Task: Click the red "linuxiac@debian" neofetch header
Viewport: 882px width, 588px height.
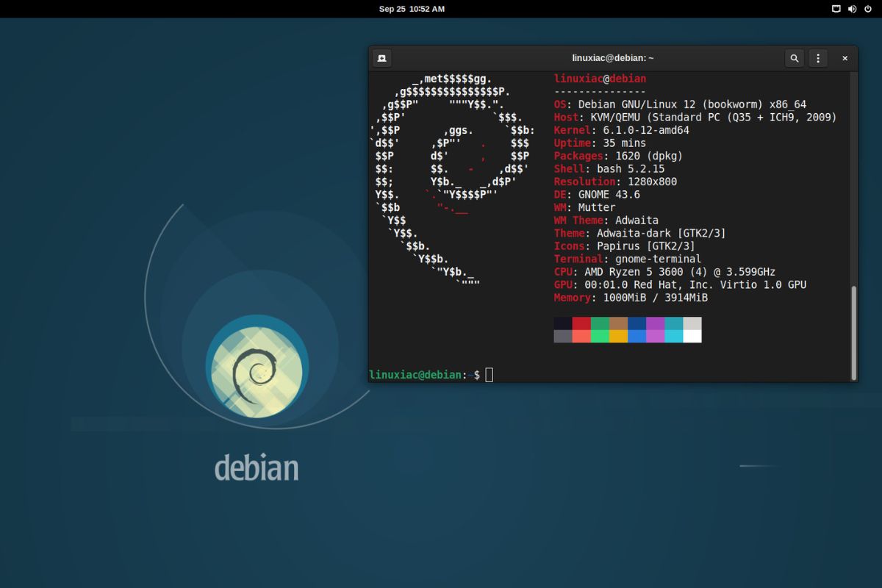Action: pos(600,79)
